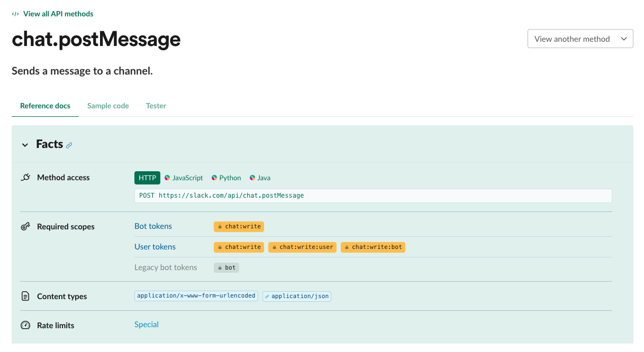Screen dimensions: 644x352
Task: Click the application/x-www-form-urlencoded badge
Action: 196,296
